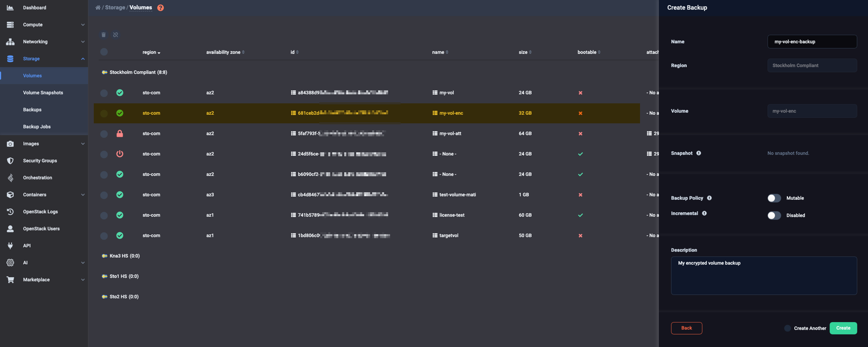
Task: Click the home icon in breadcrumb
Action: (x=98, y=7)
